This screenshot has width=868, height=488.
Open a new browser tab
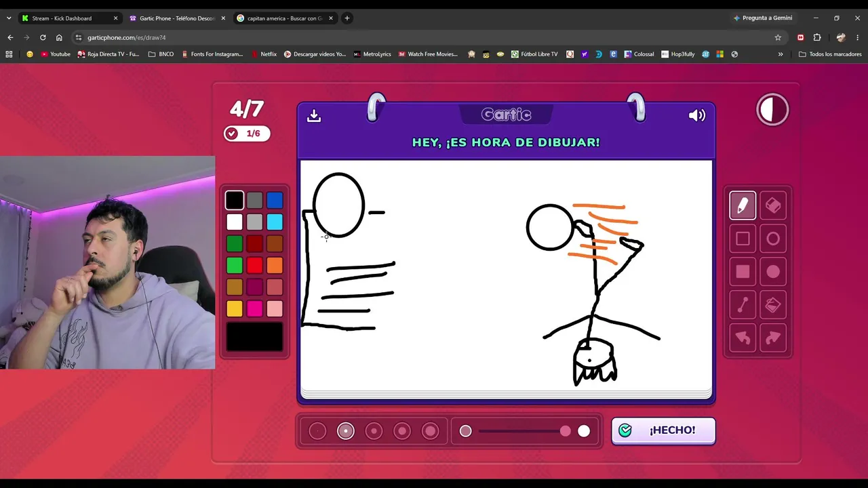point(347,18)
